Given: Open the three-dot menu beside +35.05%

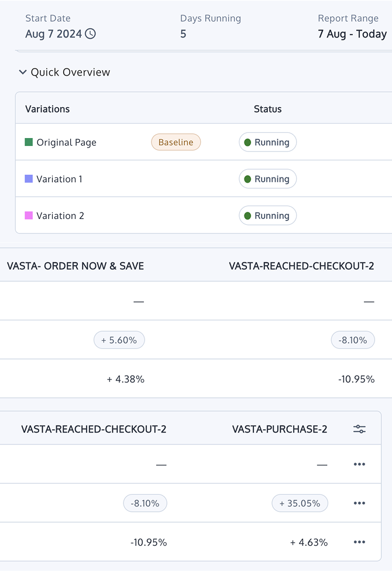Looking at the screenshot, I should click(x=359, y=503).
